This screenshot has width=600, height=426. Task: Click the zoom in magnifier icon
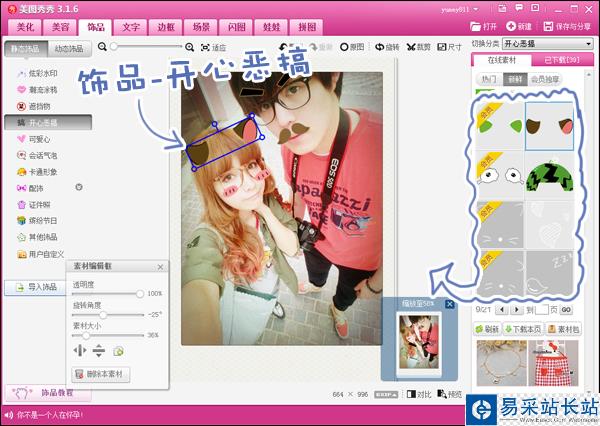pos(189,47)
